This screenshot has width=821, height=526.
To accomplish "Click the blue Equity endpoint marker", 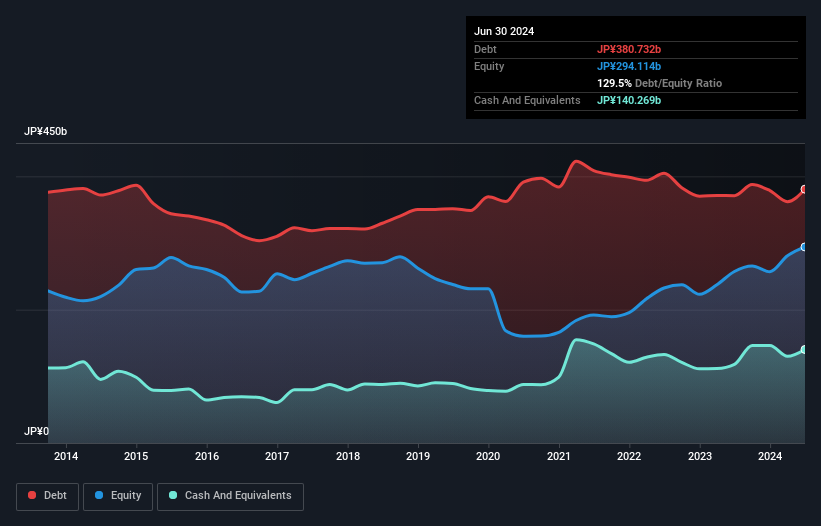I will coord(804,247).
